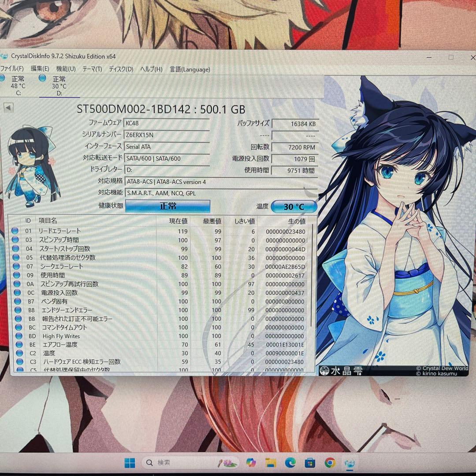This screenshot has width=476, height=476.
Task: Open the テーマ(T) theme menu
Action: [92, 69]
